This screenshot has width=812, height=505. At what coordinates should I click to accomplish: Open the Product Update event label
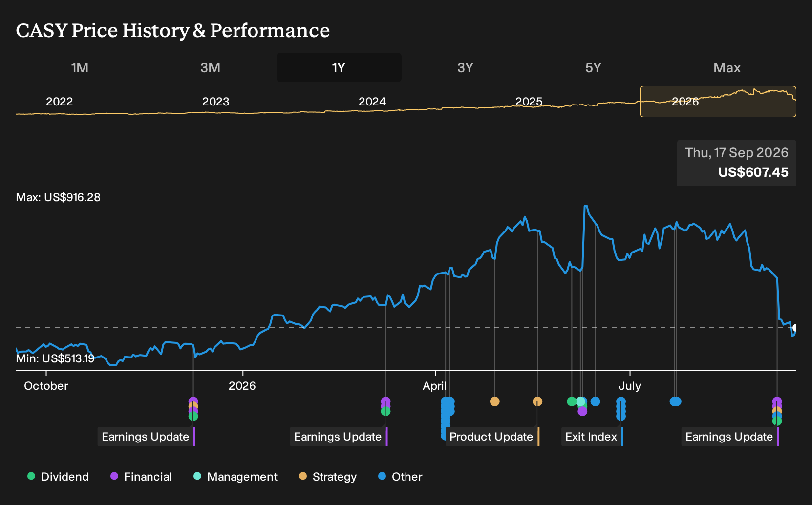click(492, 437)
